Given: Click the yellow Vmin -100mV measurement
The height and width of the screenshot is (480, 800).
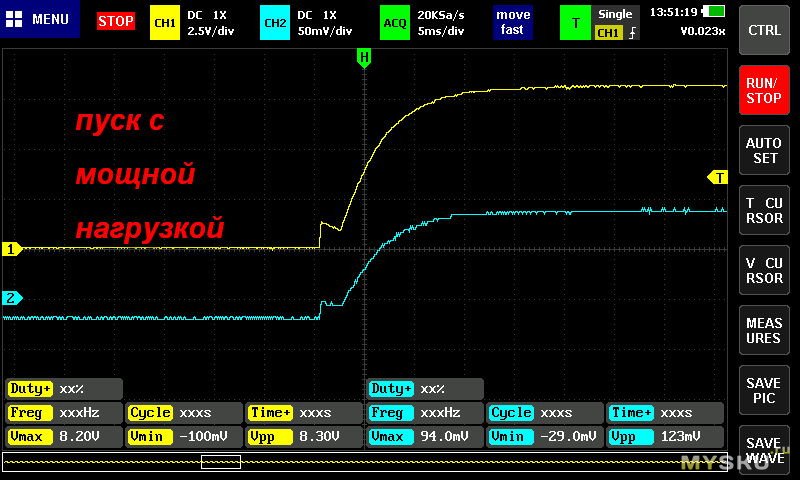Looking at the screenshot, I should click(x=184, y=437).
